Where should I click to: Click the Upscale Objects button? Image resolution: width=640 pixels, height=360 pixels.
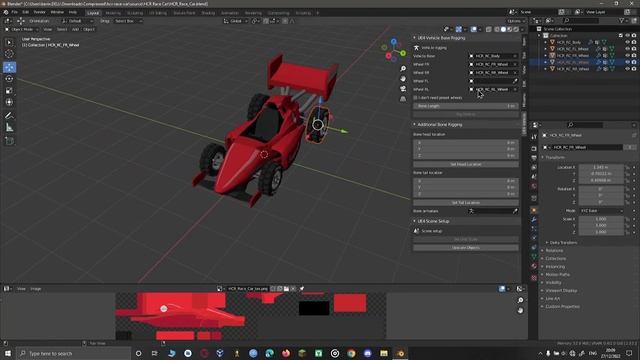point(466,248)
